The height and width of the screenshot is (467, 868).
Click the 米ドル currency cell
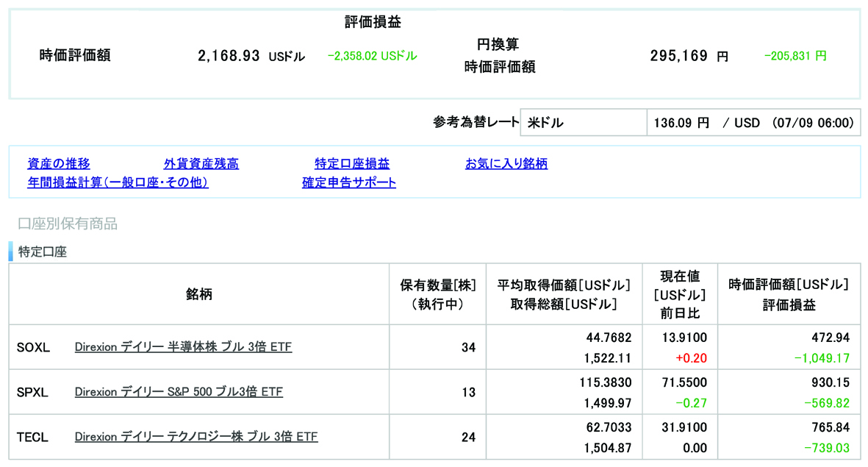(584, 122)
